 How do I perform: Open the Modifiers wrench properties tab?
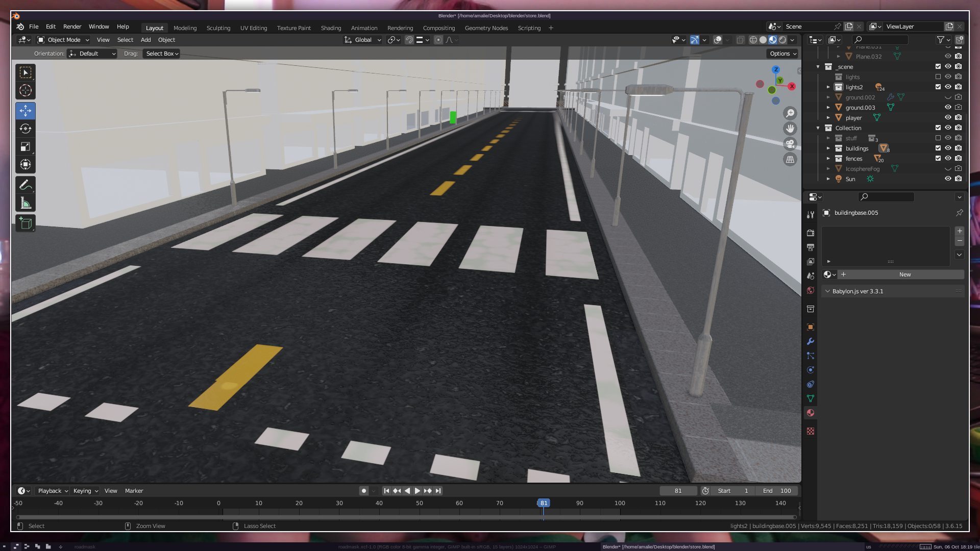[x=811, y=341]
